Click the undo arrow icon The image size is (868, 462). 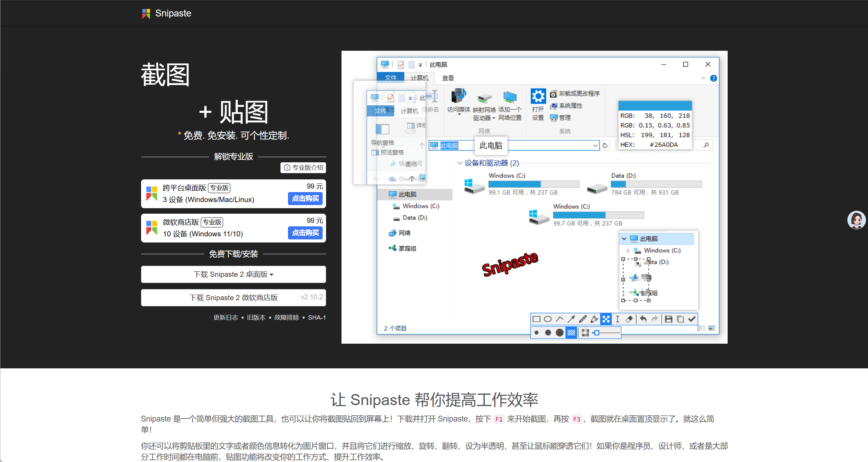coord(643,319)
